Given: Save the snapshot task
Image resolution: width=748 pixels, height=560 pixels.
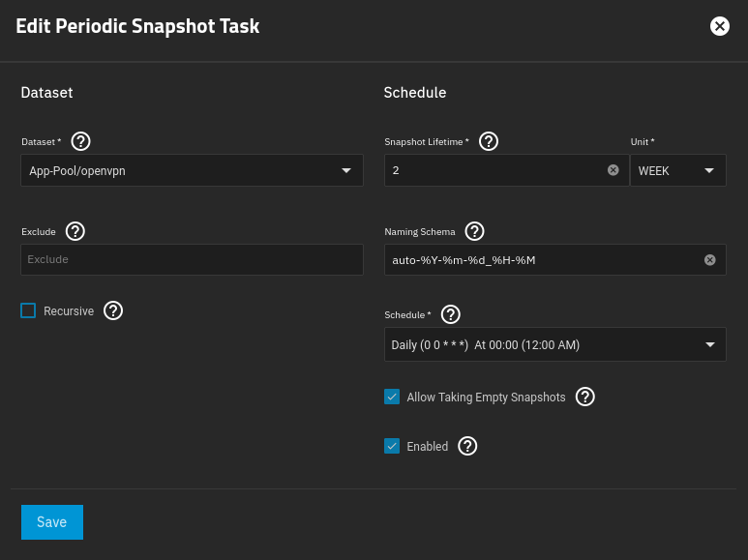Looking at the screenshot, I should [x=52, y=522].
